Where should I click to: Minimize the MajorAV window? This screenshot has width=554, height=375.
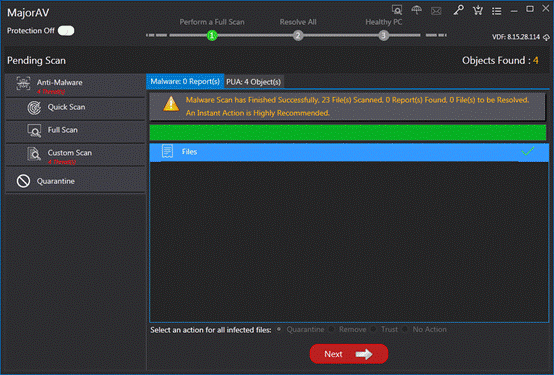(x=514, y=11)
